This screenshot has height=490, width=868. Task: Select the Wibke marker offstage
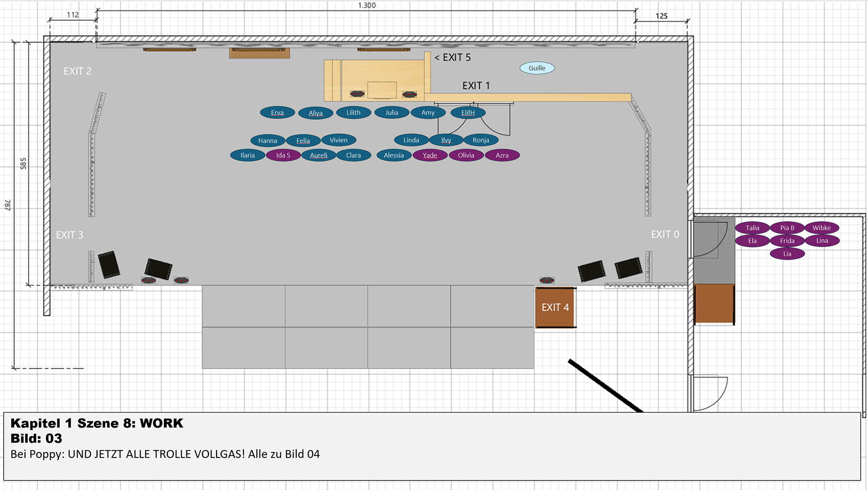[821, 228]
